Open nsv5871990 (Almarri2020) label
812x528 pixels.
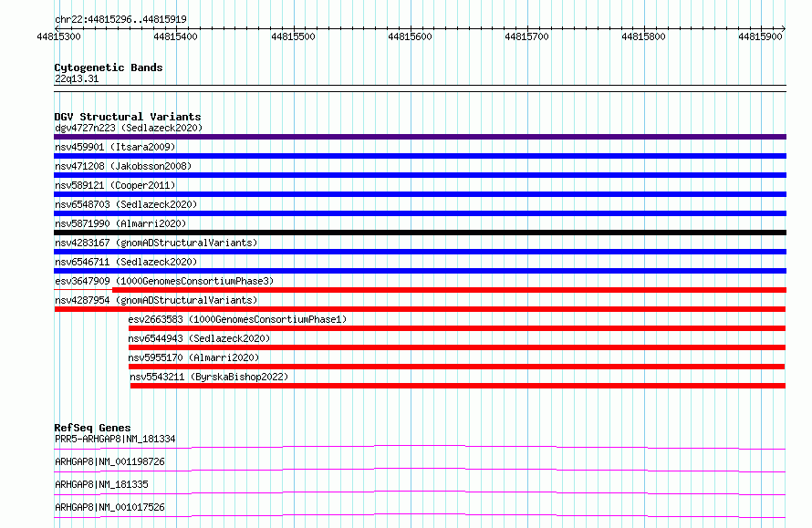tap(120, 223)
